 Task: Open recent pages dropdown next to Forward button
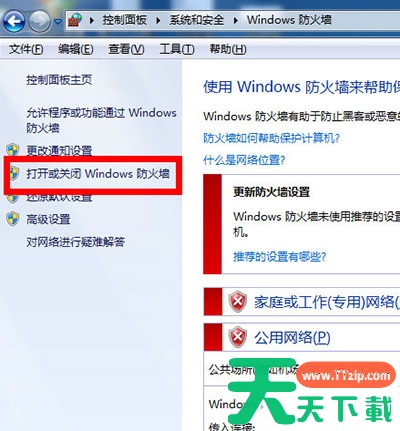58,22
